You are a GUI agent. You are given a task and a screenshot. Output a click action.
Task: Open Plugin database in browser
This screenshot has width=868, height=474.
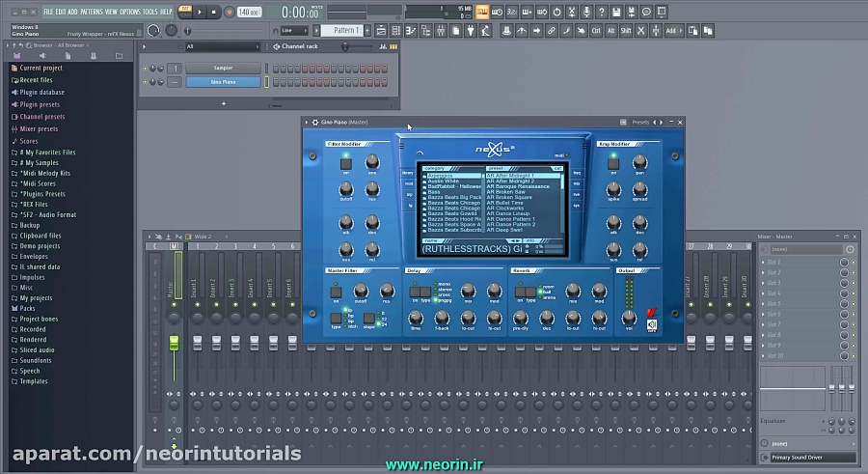tap(41, 93)
